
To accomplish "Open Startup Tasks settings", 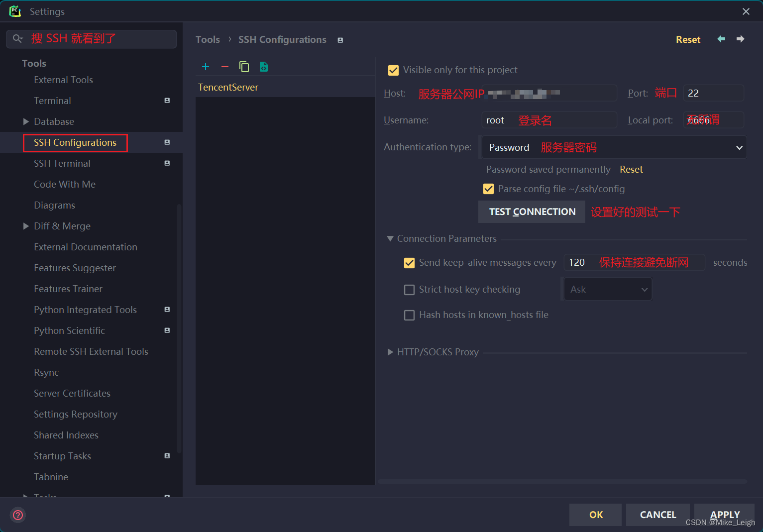I will pyautogui.click(x=62, y=456).
